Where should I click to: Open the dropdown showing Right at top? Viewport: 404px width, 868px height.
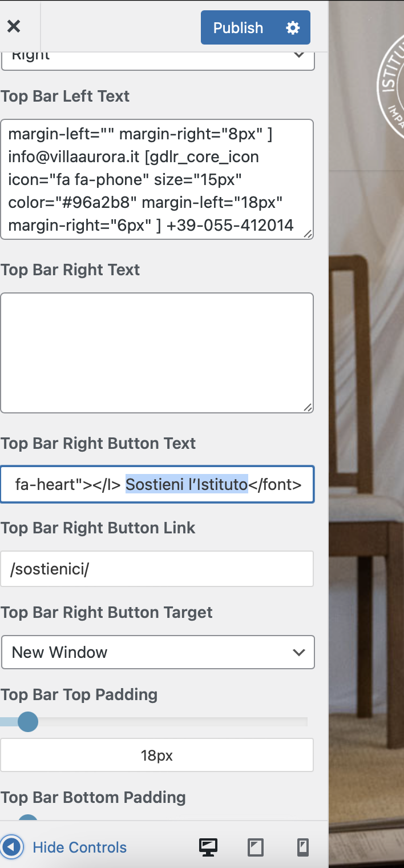pos(158,57)
